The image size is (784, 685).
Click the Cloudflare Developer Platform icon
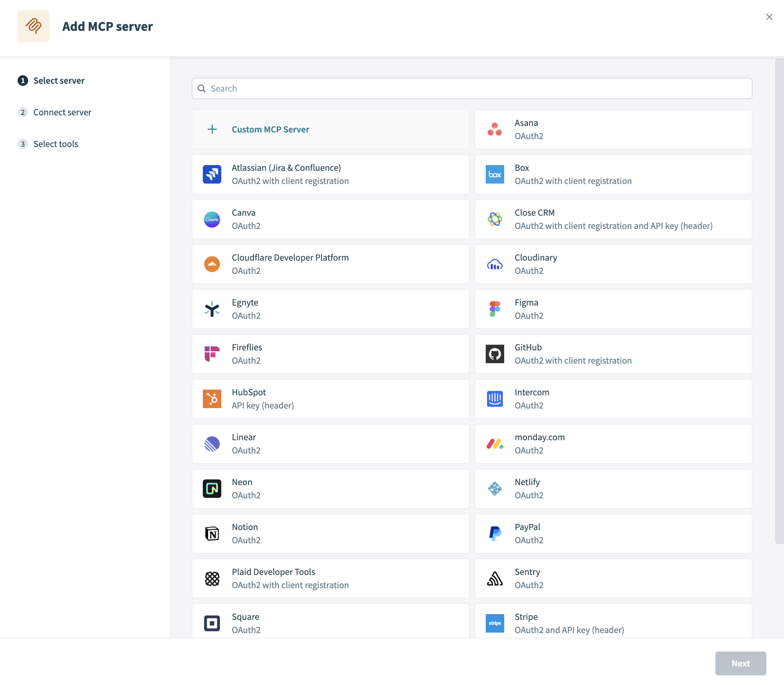tap(212, 264)
